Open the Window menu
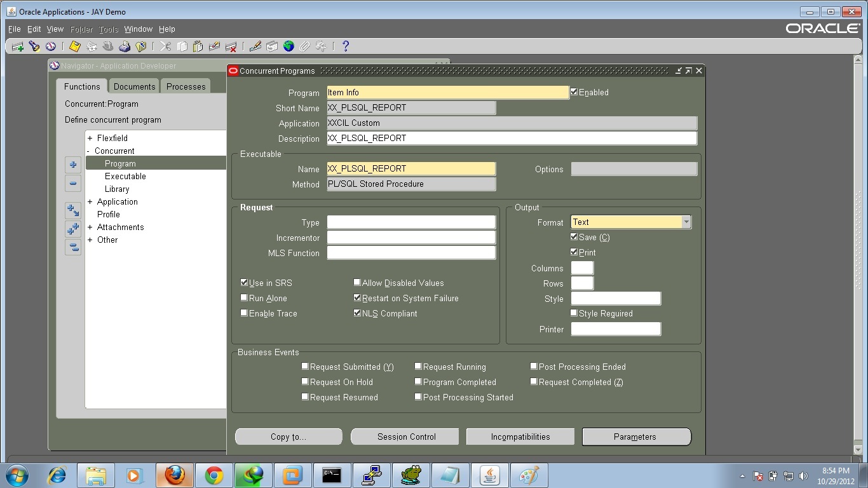Image resolution: width=868 pixels, height=488 pixels. [x=139, y=29]
